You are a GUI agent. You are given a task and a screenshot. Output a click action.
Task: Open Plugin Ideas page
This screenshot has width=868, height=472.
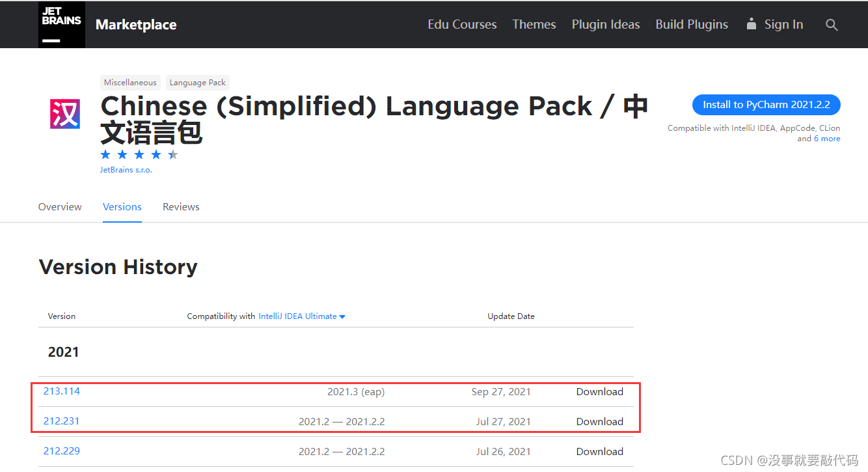pyautogui.click(x=606, y=24)
